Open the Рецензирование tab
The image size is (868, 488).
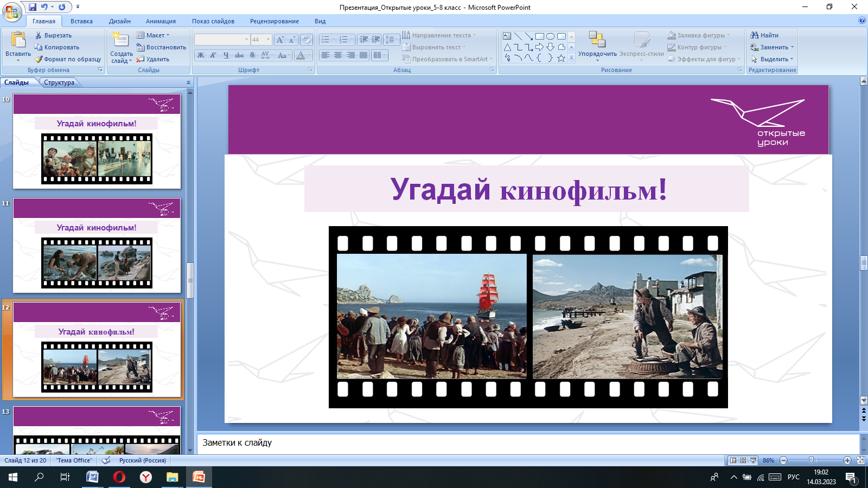pyautogui.click(x=275, y=21)
